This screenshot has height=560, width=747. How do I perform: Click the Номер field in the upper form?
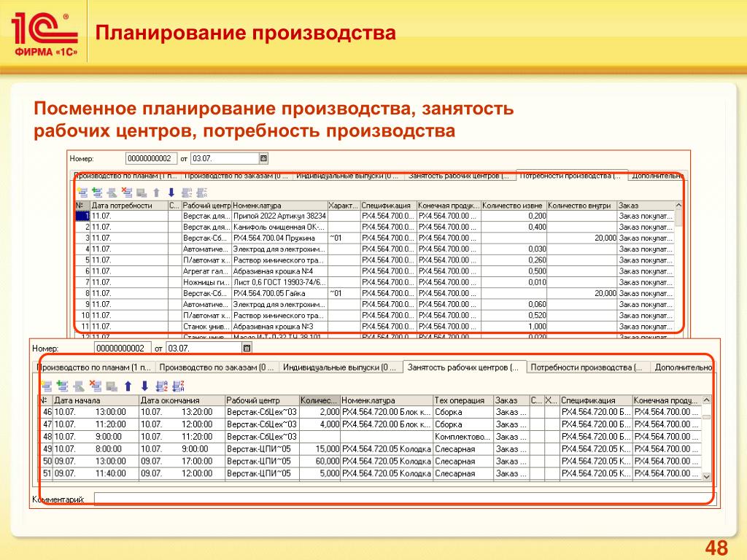click(x=151, y=158)
